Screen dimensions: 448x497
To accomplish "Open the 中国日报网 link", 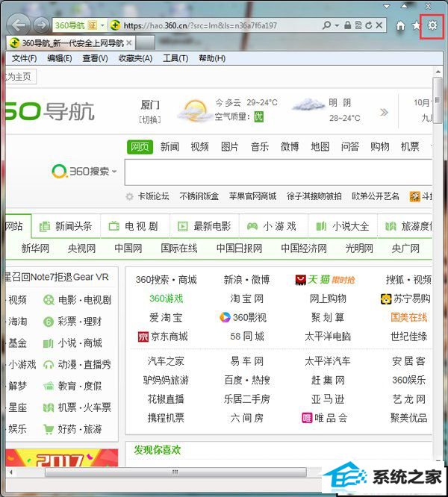I will pyautogui.click(x=239, y=248).
